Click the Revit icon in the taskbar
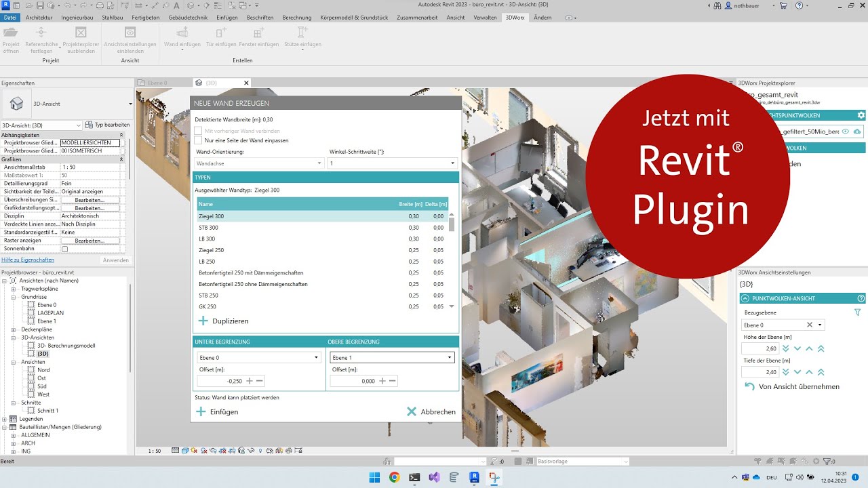 coord(475,477)
